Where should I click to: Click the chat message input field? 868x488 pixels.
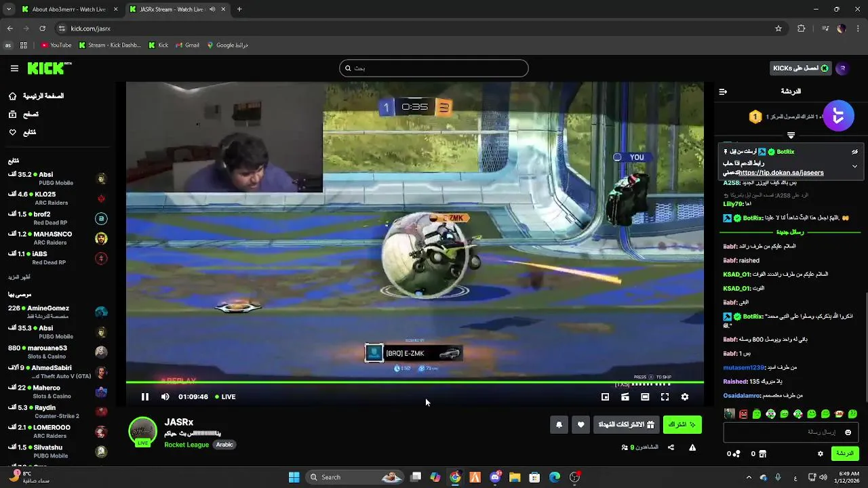click(791, 432)
